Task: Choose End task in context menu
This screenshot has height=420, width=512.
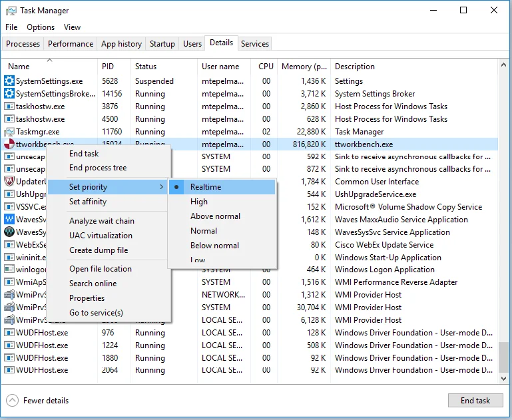Action: (x=109, y=153)
